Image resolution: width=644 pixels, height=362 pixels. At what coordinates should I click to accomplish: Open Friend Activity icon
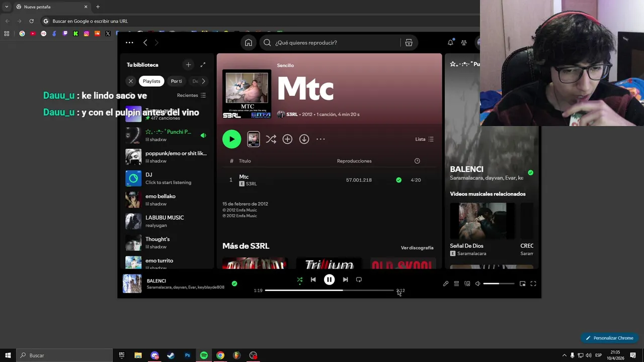(464, 43)
